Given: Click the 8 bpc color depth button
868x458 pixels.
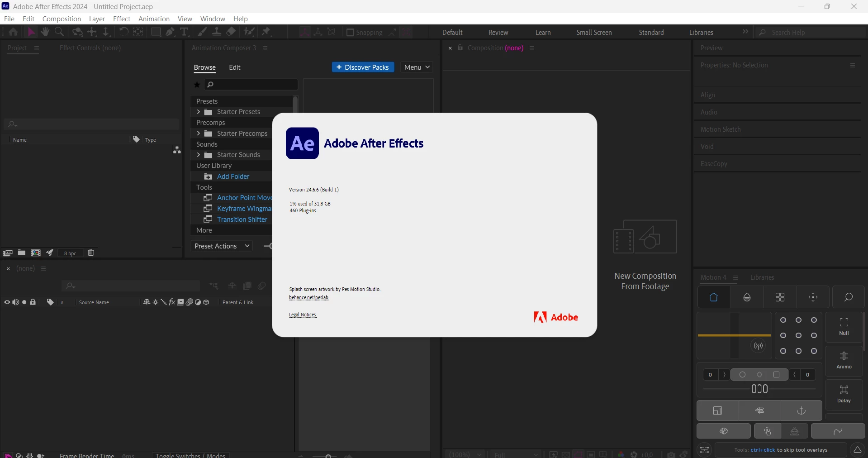Looking at the screenshot, I should pyautogui.click(x=70, y=253).
